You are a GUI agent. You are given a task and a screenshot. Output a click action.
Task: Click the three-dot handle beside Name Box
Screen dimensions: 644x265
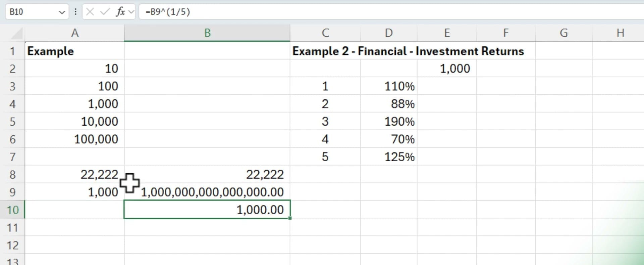click(75, 12)
